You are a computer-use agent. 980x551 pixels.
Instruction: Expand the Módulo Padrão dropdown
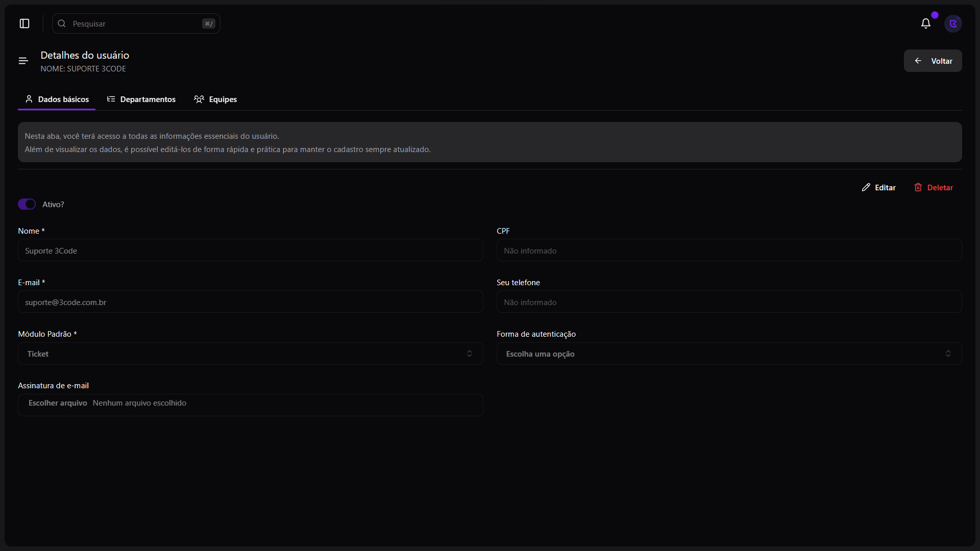point(250,354)
